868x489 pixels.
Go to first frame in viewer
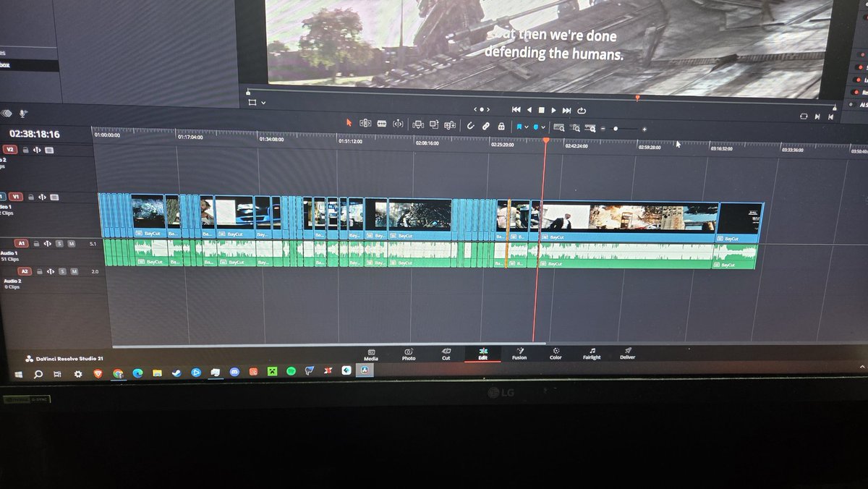516,110
